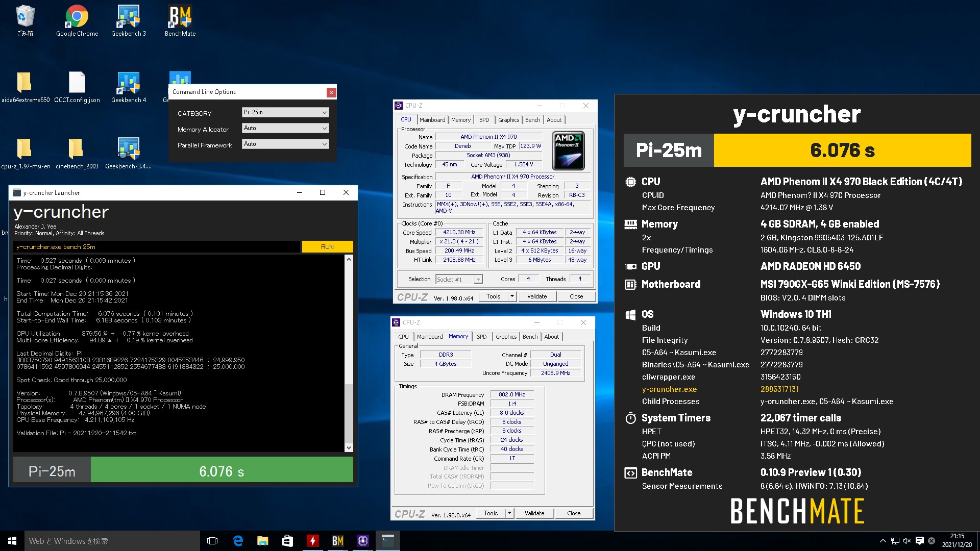Screen dimensions: 980x551
Task: Launch Microsoft Edge from the taskbar
Action: pyautogui.click(x=238, y=541)
